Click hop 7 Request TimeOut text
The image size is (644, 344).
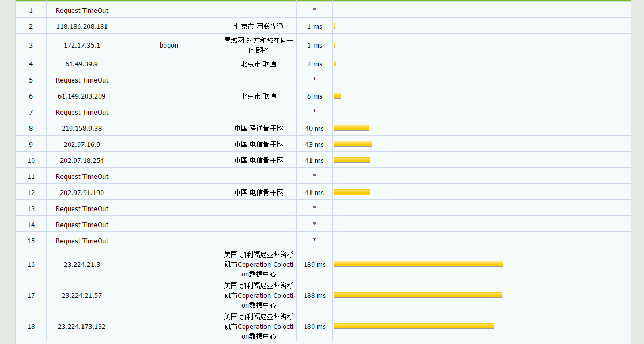pyautogui.click(x=82, y=112)
